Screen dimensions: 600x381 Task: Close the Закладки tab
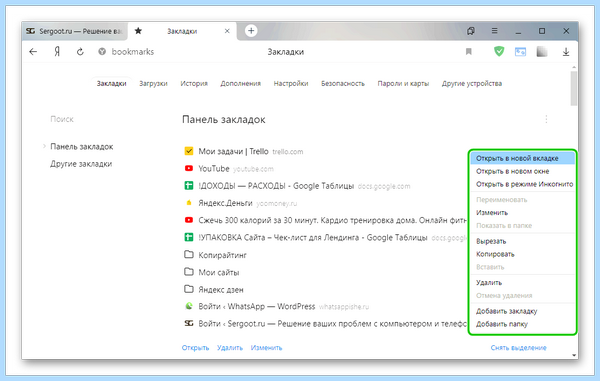pyautogui.click(x=227, y=31)
